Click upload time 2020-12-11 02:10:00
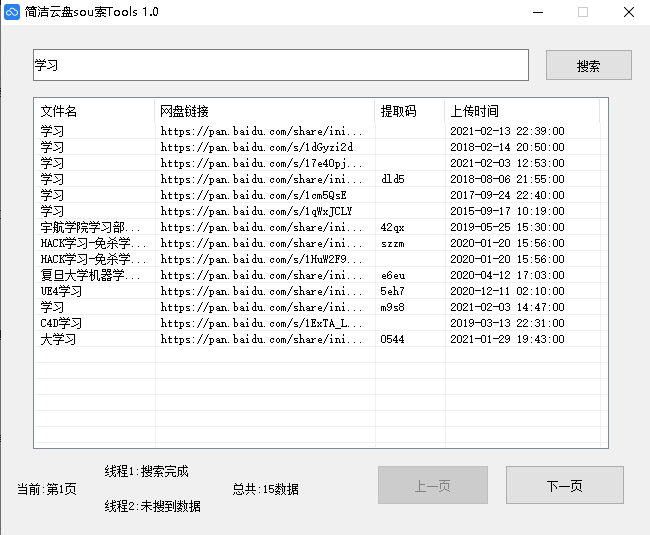The width and height of the screenshot is (650, 535). (x=507, y=291)
